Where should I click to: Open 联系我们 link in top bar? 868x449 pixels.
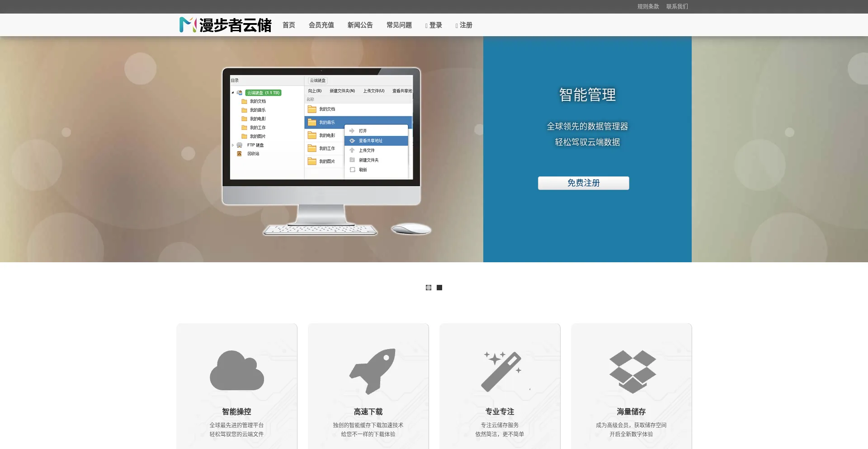tap(677, 6)
